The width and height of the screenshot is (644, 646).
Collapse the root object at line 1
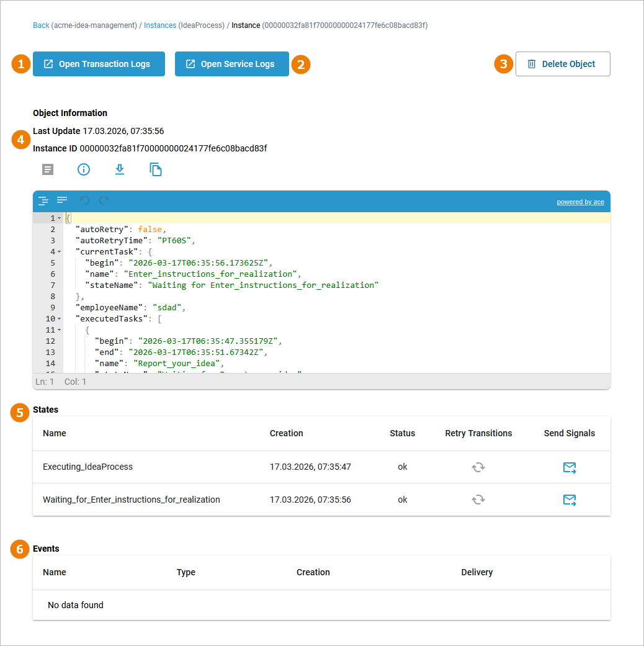coord(60,218)
